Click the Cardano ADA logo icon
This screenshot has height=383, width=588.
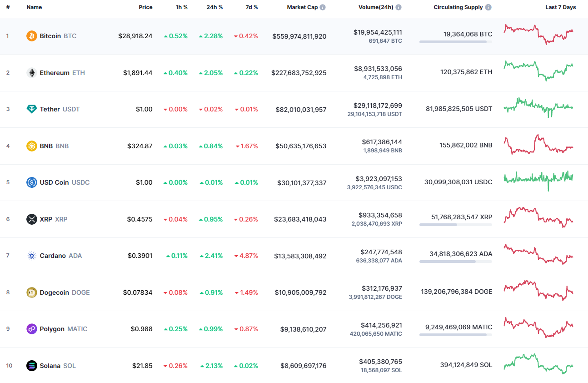31,255
